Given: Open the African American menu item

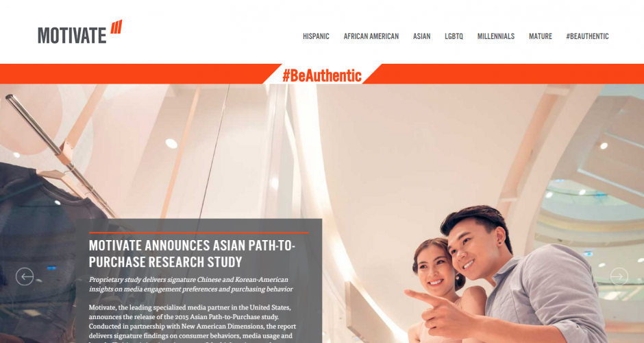Looking at the screenshot, I should (371, 36).
